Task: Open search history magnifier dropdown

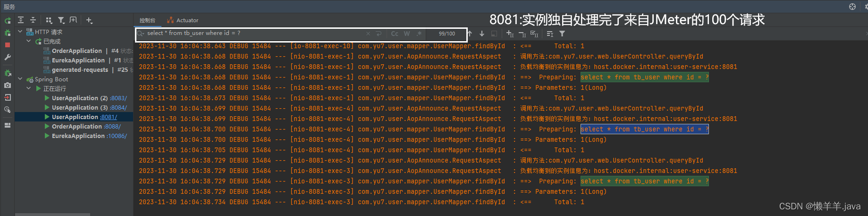Action: coord(141,34)
